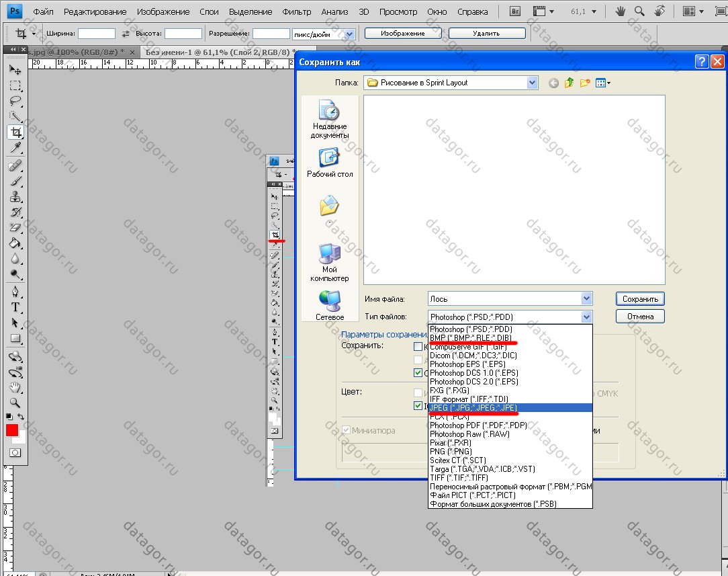Click the Тип файлов dropdown arrow

[x=587, y=317]
